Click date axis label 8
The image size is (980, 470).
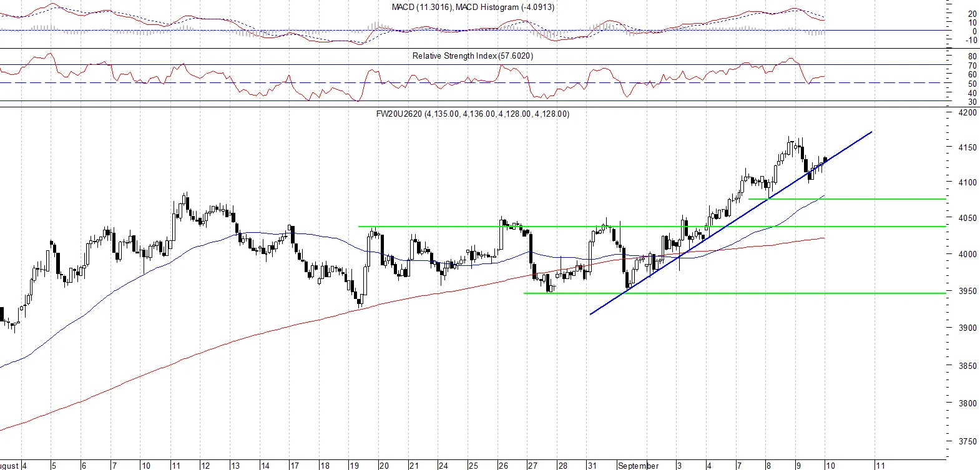(768, 466)
